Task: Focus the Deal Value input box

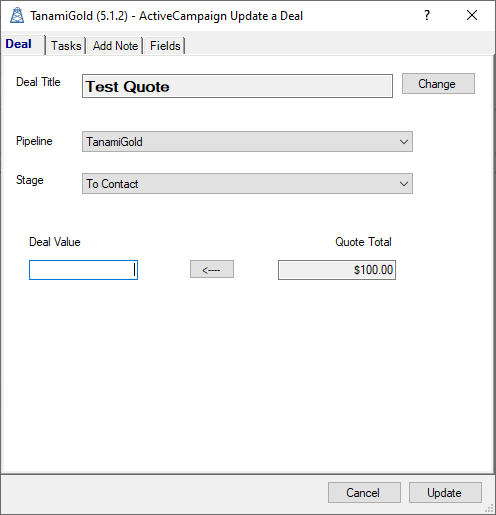Action: point(83,270)
